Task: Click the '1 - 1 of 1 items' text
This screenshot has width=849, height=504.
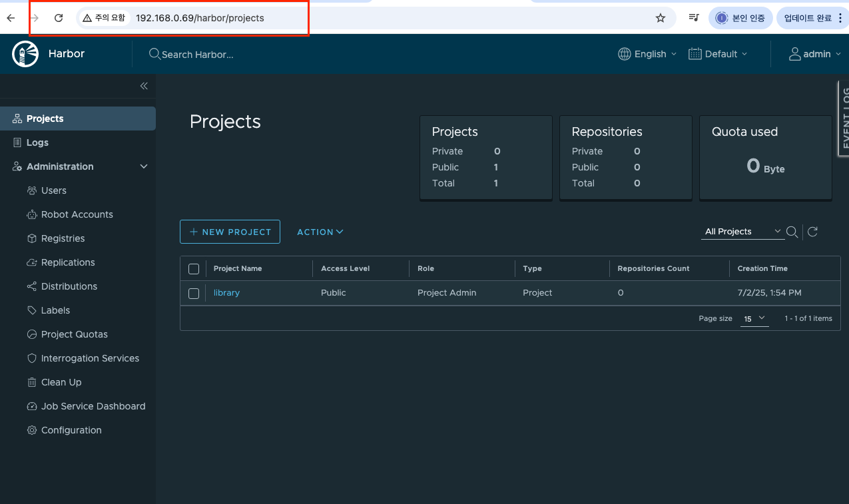Action: (808, 319)
